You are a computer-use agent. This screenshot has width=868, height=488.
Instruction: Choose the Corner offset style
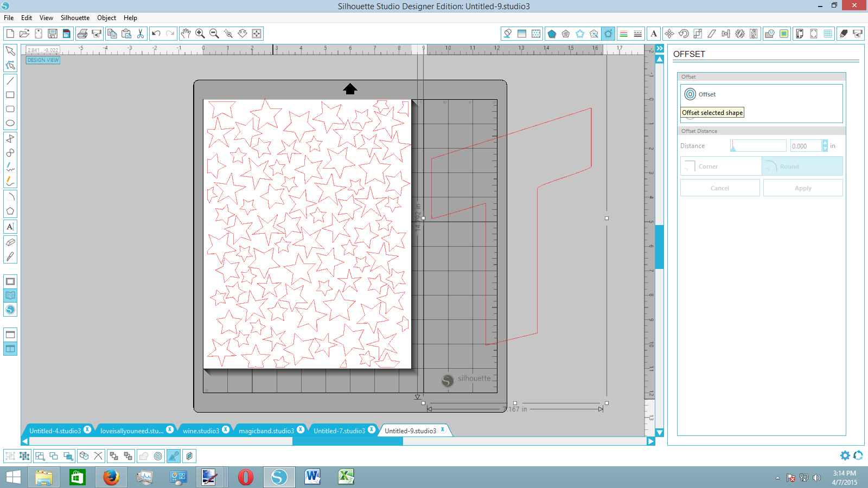[721, 166]
